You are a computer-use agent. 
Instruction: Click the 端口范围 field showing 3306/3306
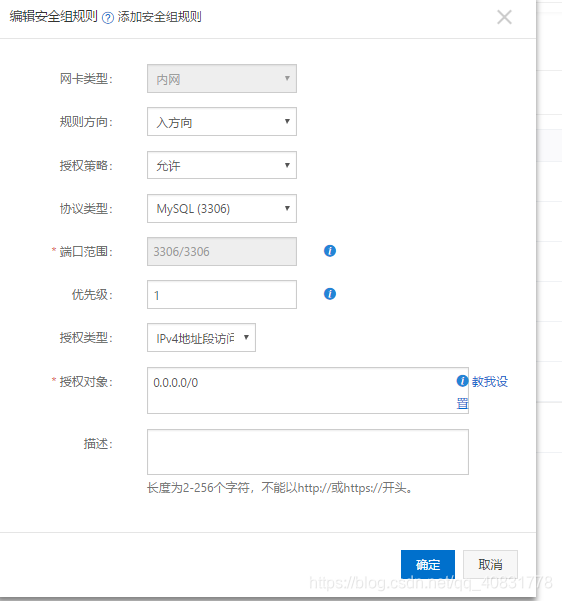coord(222,251)
